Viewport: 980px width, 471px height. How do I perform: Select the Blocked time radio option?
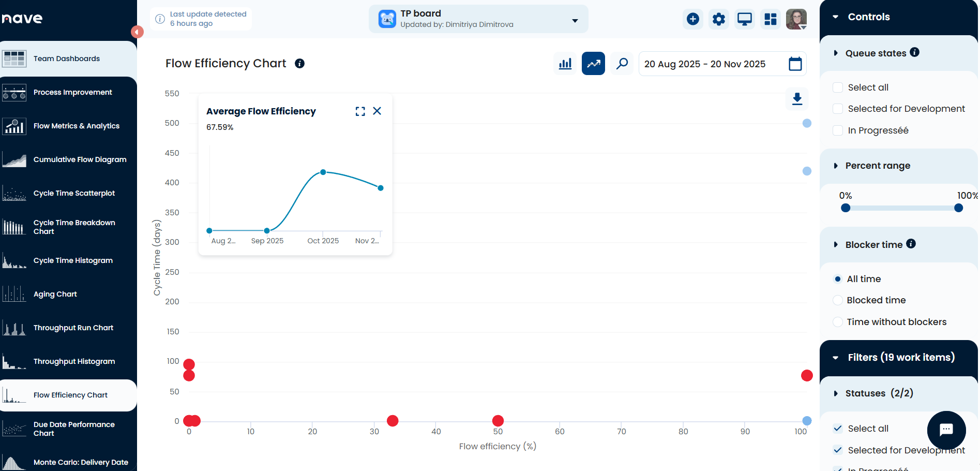click(838, 300)
